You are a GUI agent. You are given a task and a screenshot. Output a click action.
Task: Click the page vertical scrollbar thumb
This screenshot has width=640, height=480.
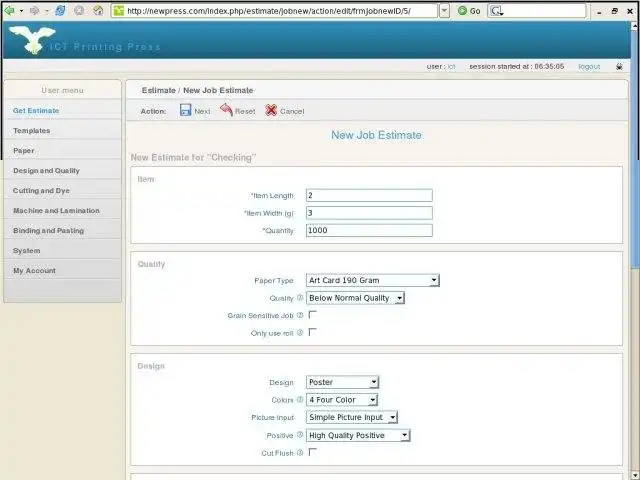tap(635, 149)
